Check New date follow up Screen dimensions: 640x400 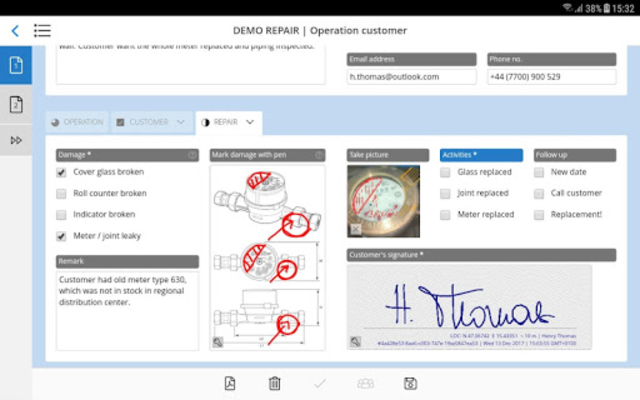tap(539, 172)
